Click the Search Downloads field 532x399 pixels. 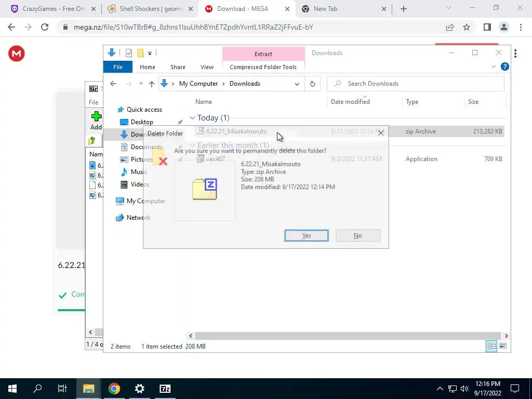click(416, 84)
